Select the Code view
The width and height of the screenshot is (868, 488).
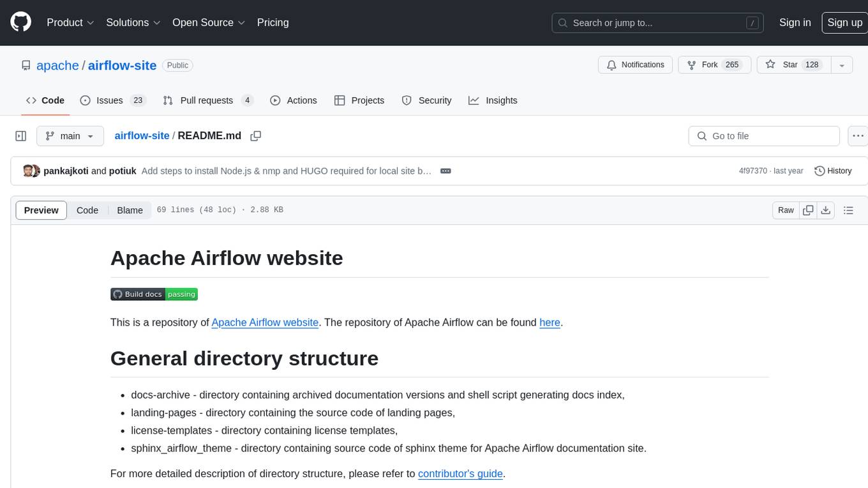[87, 210]
